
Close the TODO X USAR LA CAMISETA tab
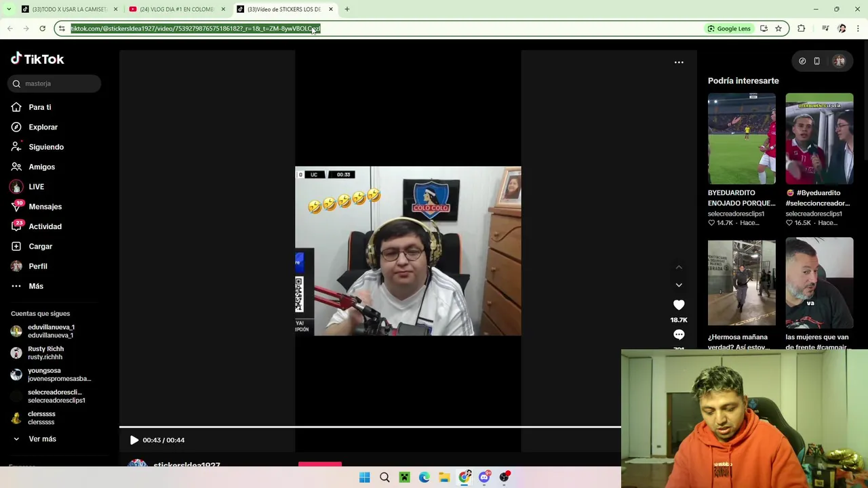[115, 9]
